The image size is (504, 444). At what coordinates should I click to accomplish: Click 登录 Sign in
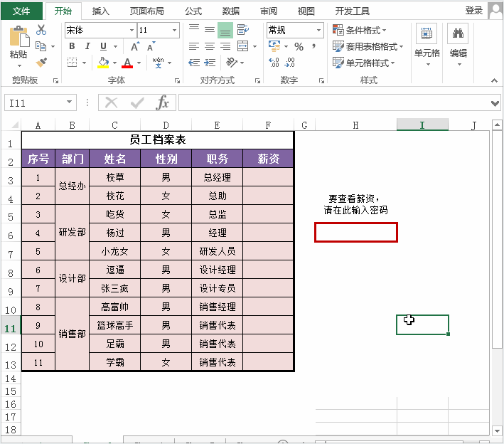click(473, 10)
